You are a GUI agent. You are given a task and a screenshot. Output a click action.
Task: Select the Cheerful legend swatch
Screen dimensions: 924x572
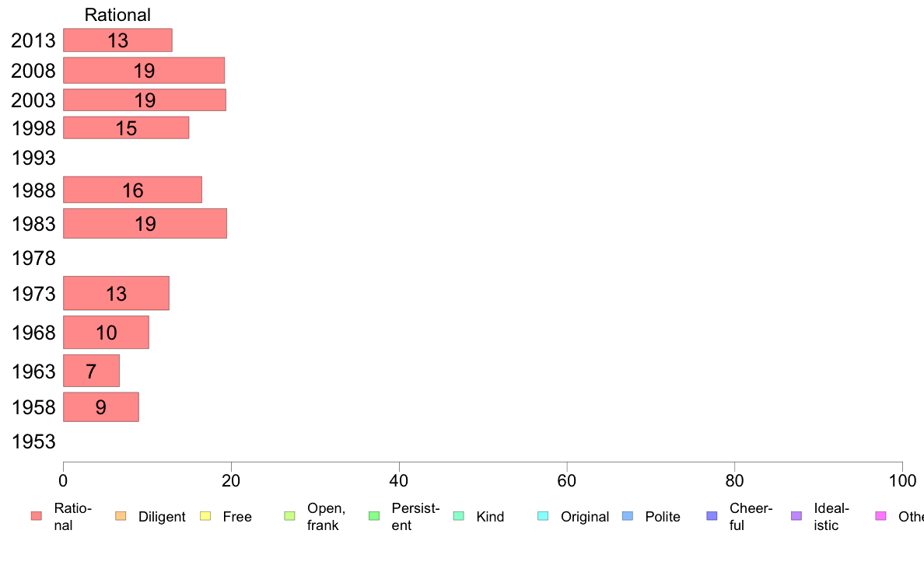pos(712,516)
